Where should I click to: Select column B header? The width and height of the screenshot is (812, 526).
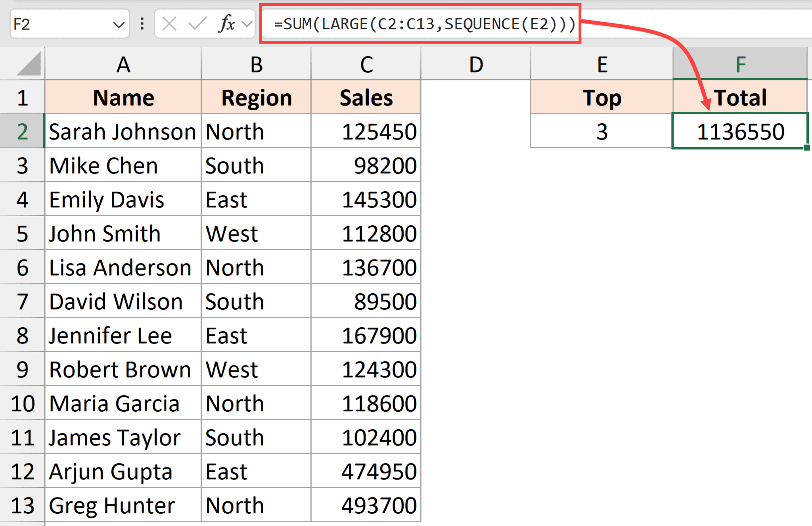point(256,64)
